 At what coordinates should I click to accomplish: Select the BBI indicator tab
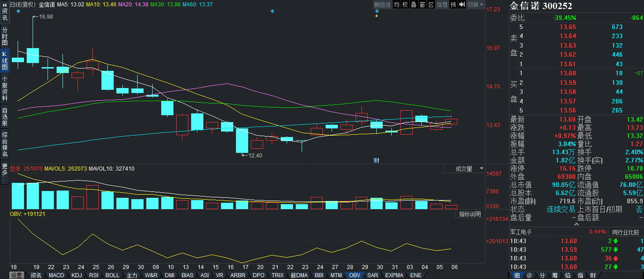click(319, 275)
